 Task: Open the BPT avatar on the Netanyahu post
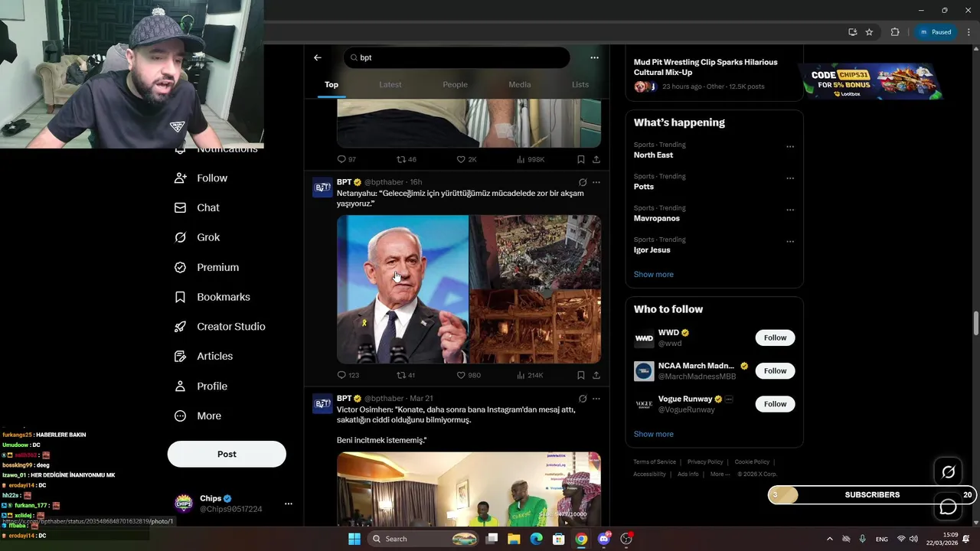click(x=322, y=187)
